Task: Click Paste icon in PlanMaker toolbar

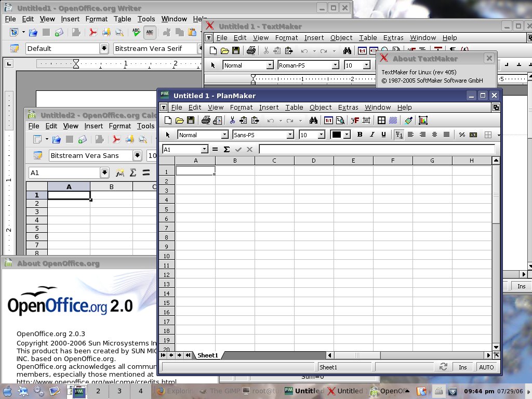Action: click(x=255, y=120)
